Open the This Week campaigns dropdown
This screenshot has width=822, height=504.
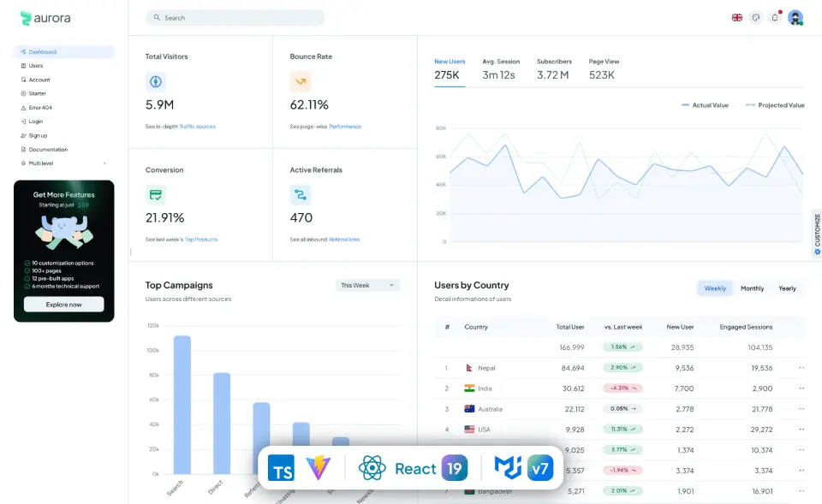click(x=367, y=284)
